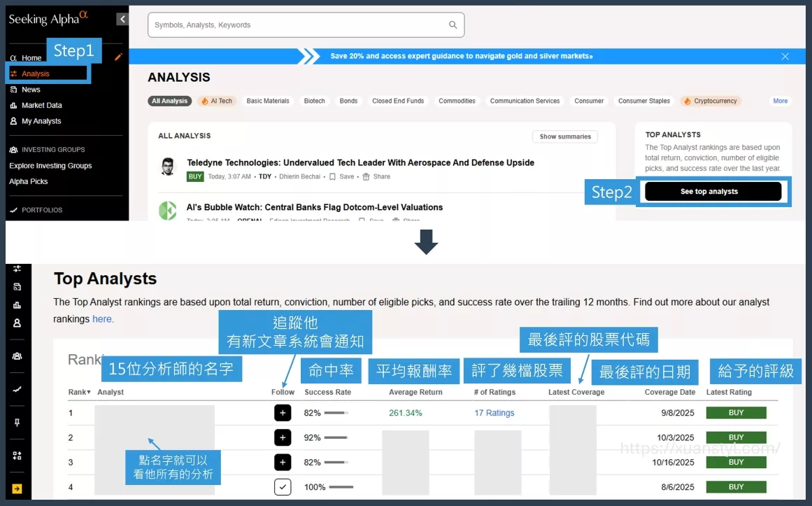Follow the rank 1 analyst with the plus button
Viewport: 812px width, 506px height.
[x=282, y=413]
